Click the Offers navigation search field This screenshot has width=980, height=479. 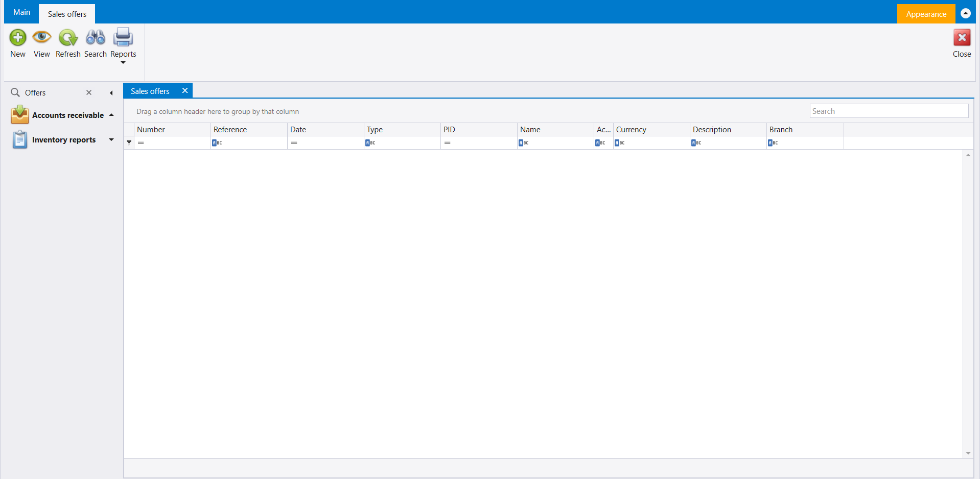54,92
